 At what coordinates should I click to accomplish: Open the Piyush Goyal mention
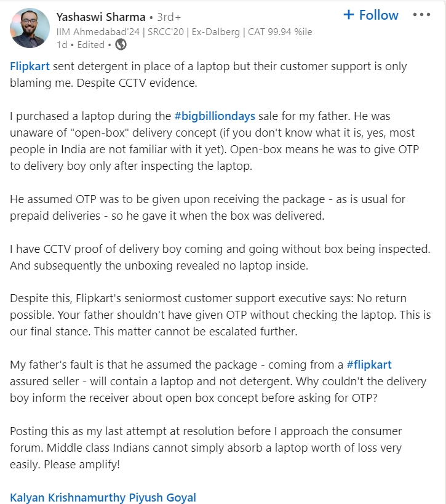click(x=166, y=497)
